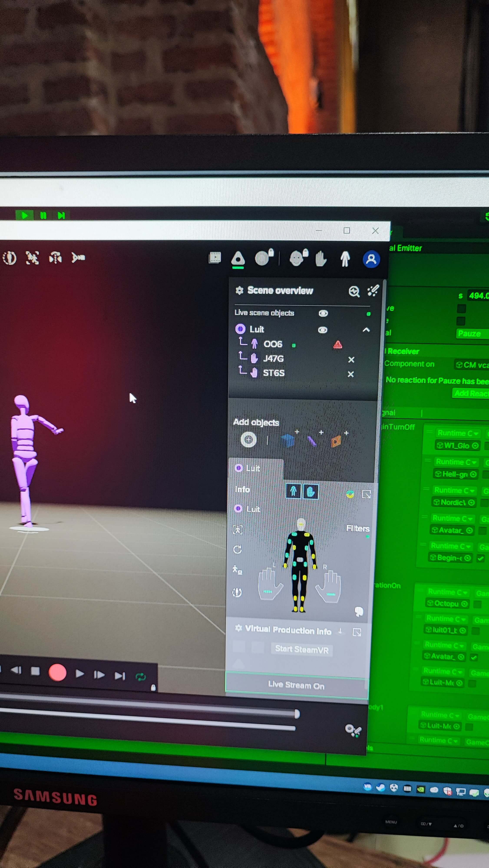Toggle the green loop playback button
Viewport: 489px width, 868px height.
pyautogui.click(x=141, y=677)
